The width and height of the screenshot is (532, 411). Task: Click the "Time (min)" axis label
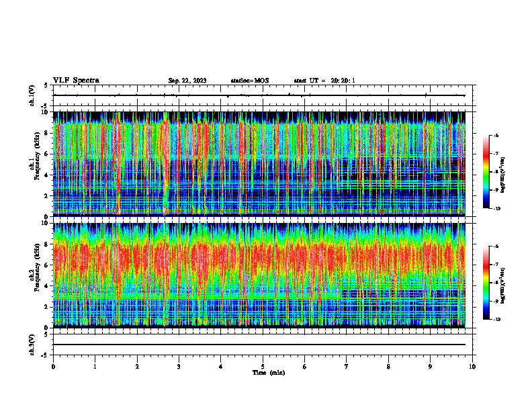tap(269, 373)
